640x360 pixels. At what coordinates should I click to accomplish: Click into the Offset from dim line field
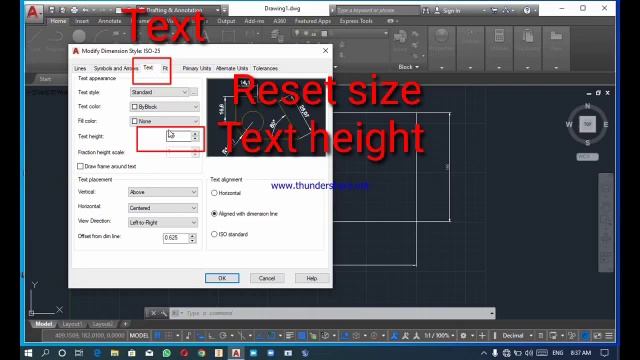pos(176,238)
